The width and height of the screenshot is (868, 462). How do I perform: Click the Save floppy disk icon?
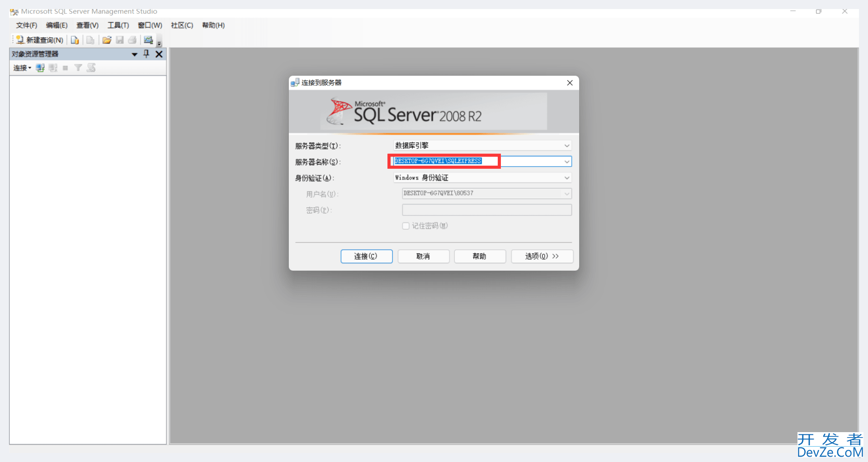pos(120,40)
